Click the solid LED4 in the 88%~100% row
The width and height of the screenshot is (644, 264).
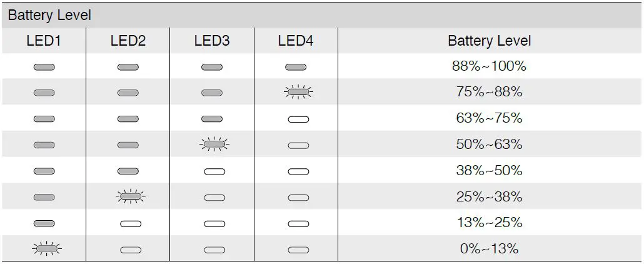(295, 67)
